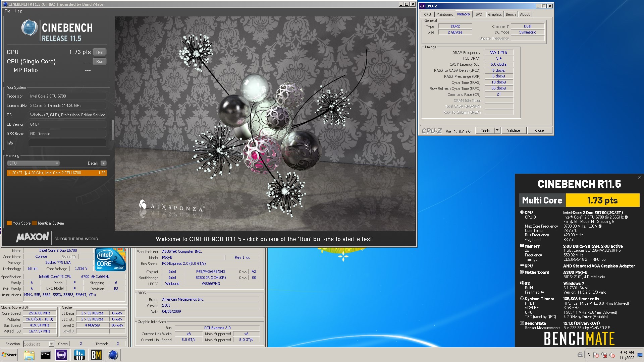Click the GPU icon in the BenchMate panel
The height and width of the screenshot is (362, 644).
click(522, 266)
